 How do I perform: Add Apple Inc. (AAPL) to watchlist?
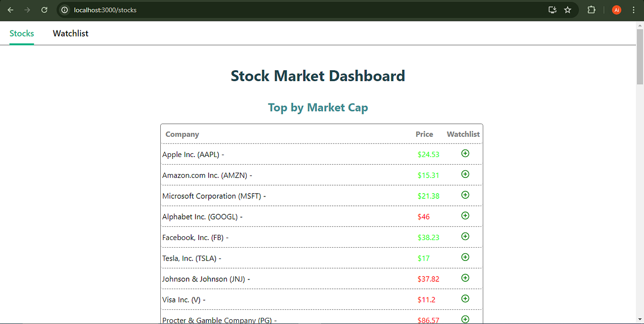pyautogui.click(x=465, y=153)
